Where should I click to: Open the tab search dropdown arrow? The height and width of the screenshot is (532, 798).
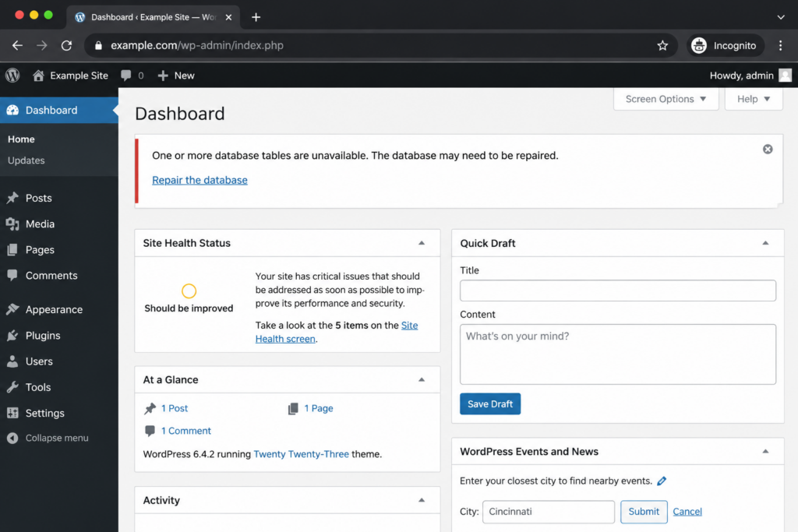pos(781,17)
